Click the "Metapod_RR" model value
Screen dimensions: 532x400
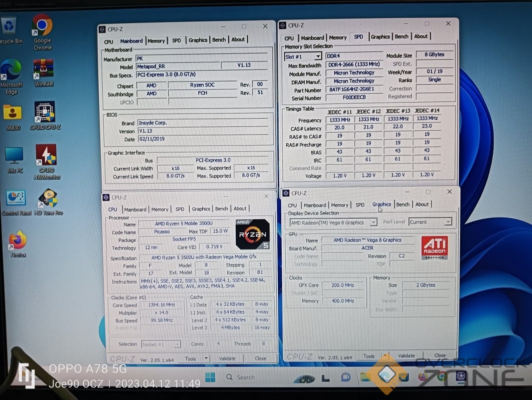[x=178, y=66]
